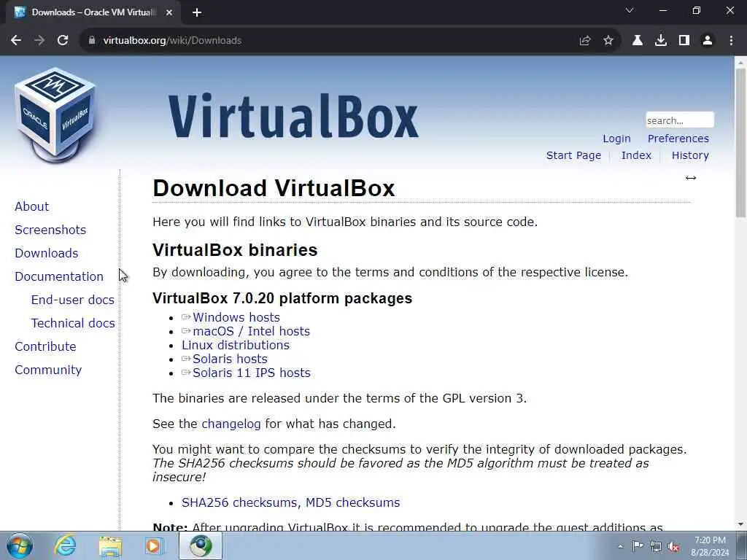Open the SHA256 checksums link
The image size is (747, 560).
tap(239, 502)
